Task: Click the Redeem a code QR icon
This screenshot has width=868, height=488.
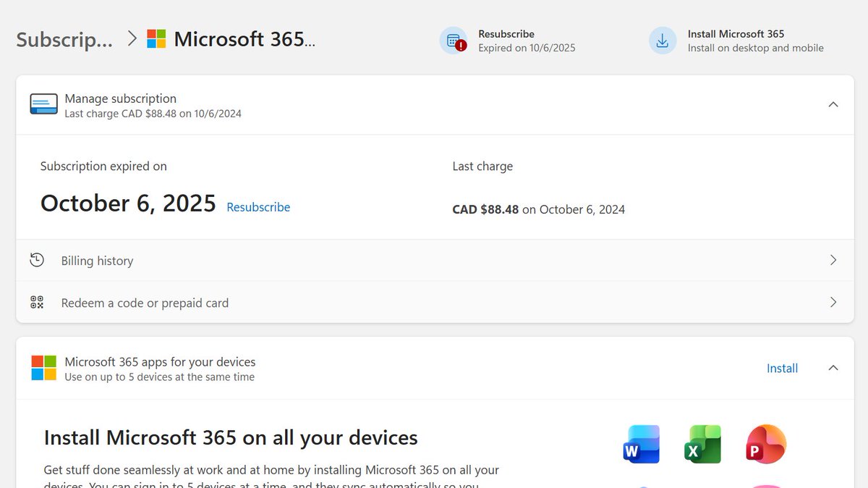Action: coord(37,302)
